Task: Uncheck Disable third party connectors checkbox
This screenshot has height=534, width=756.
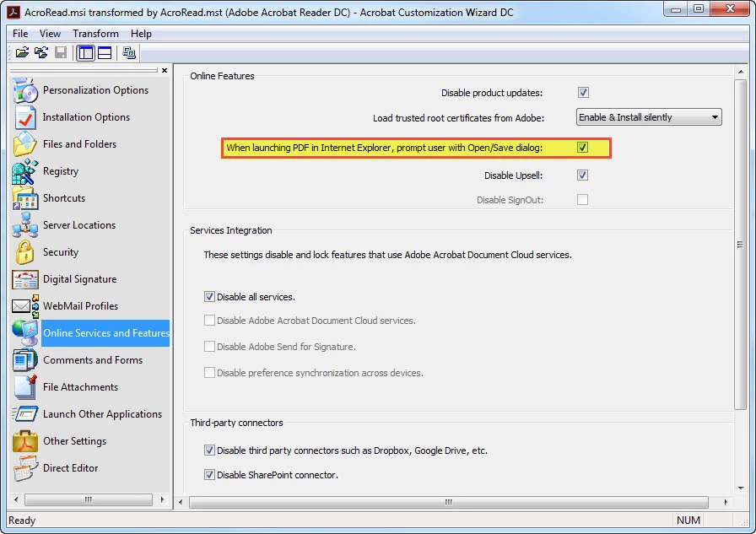Action: point(209,450)
